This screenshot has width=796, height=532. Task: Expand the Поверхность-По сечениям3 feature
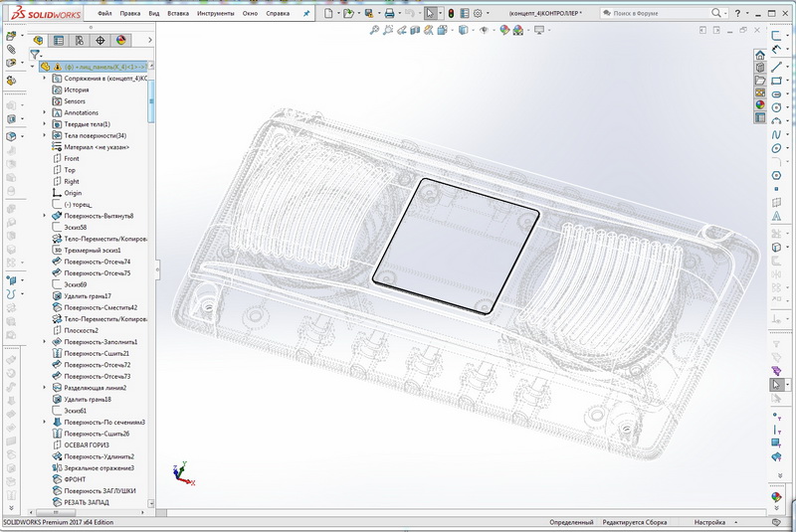tap(44, 422)
